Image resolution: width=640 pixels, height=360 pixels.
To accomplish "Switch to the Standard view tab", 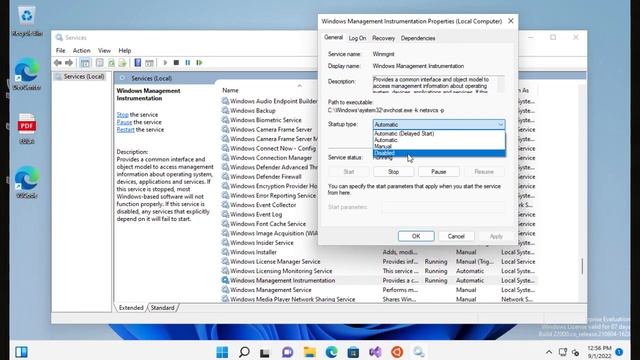I will tap(162, 308).
